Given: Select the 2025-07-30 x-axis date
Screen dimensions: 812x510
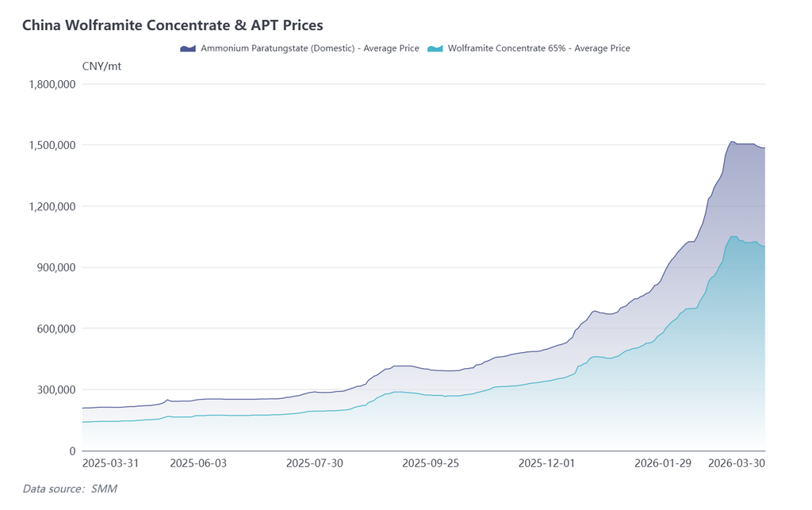Looking at the screenshot, I should point(314,463).
